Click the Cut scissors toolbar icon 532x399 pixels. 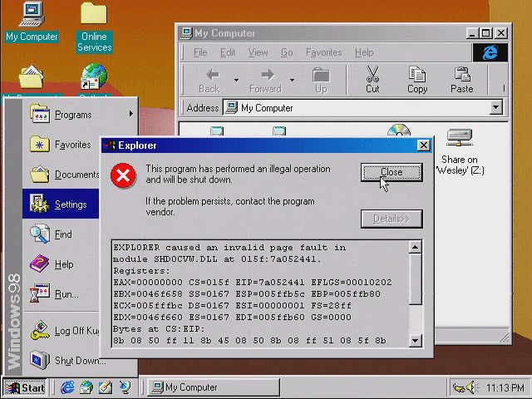tap(372, 74)
